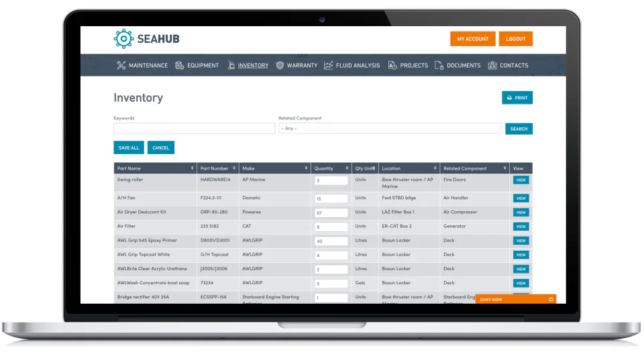644x356 pixels.
Task: Sort by Part Name column
Action: [155, 168]
